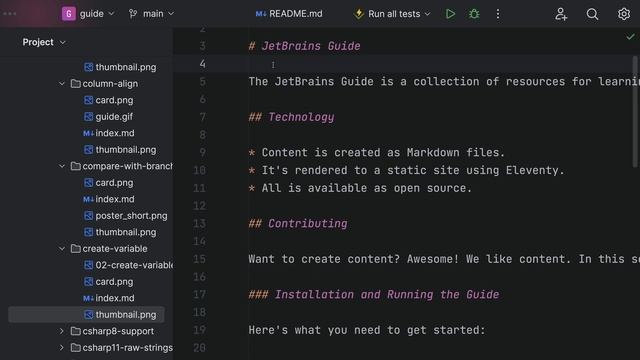Collapse the compare-with-branch folder
The image size is (640, 360).
[x=62, y=166]
